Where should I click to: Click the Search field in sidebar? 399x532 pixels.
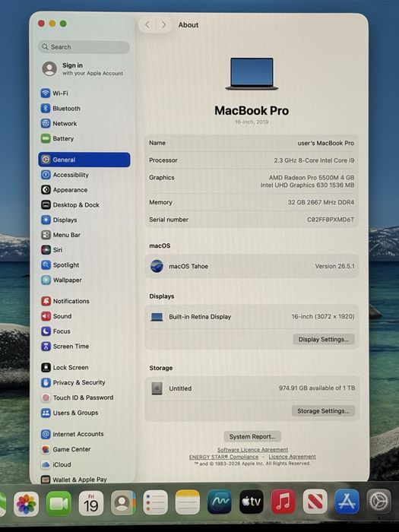[84, 47]
